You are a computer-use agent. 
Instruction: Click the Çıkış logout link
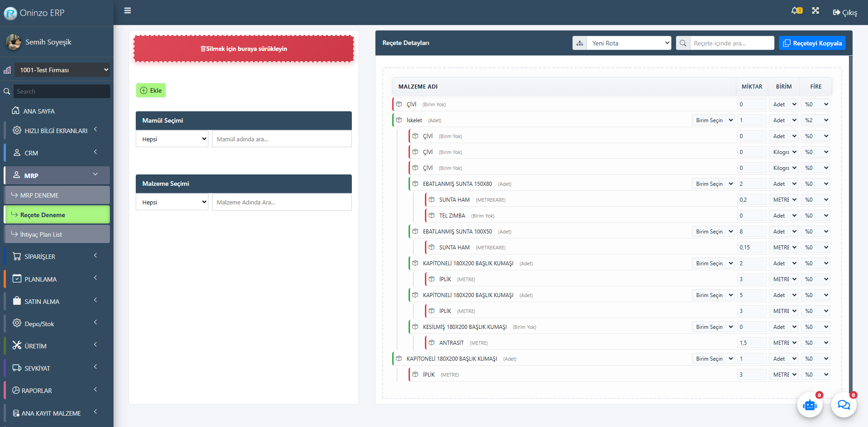[845, 13]
